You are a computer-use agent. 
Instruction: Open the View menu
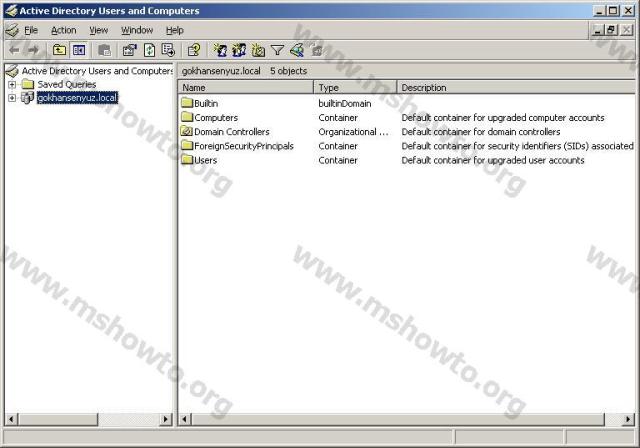(x=99, y=30)
